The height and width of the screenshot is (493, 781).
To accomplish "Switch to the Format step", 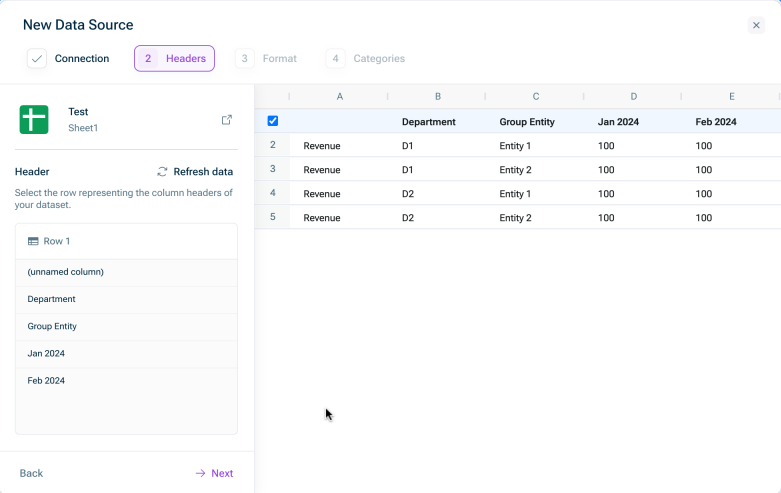I will pyautogui.click(x=267, y=59).
